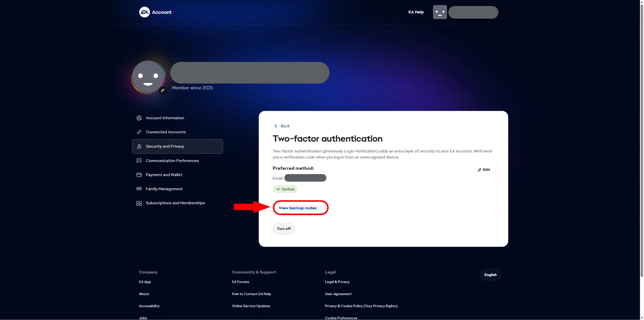Open the EA Forums link

[x=240, y=282]
